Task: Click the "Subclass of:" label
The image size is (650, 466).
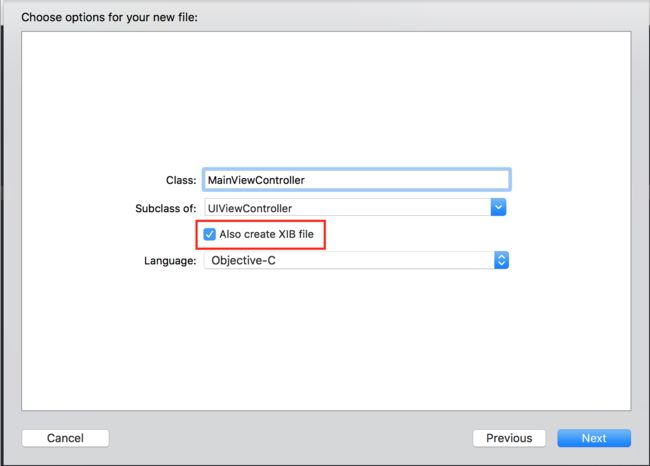Action: pos(166,208)
